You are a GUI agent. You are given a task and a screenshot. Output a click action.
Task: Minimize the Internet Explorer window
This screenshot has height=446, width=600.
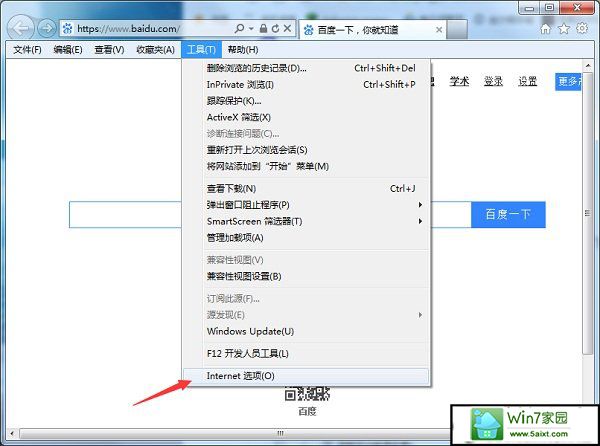tap(530, 8)
